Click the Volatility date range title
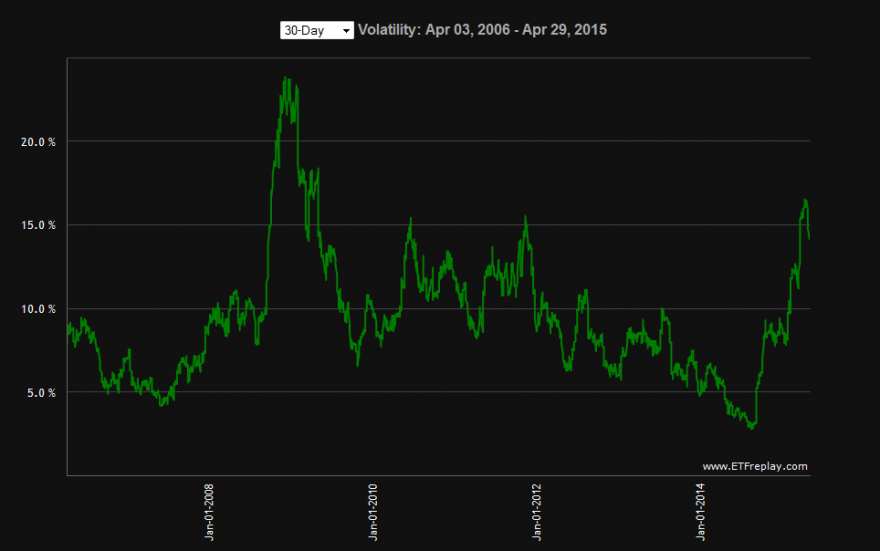This screenshot has height=551, width=880. (483, 30)
